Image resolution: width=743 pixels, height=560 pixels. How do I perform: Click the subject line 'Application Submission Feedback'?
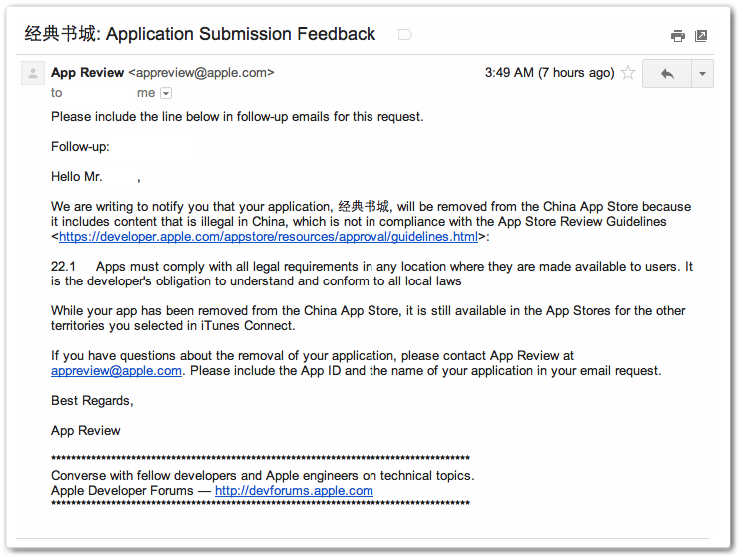coord(241,34)
